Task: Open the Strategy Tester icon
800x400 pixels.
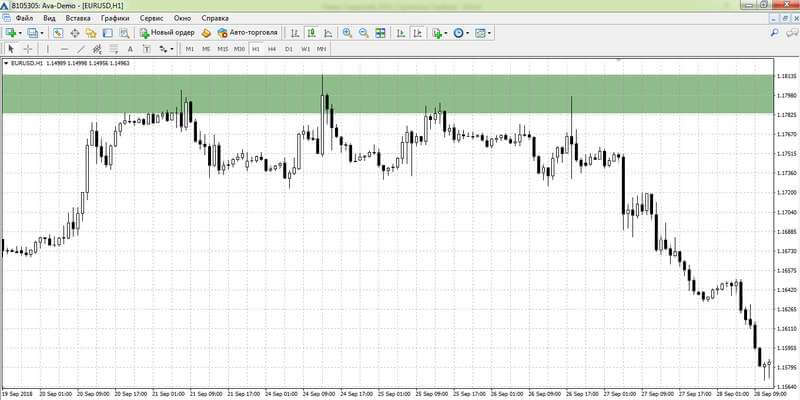Action: 124,33
